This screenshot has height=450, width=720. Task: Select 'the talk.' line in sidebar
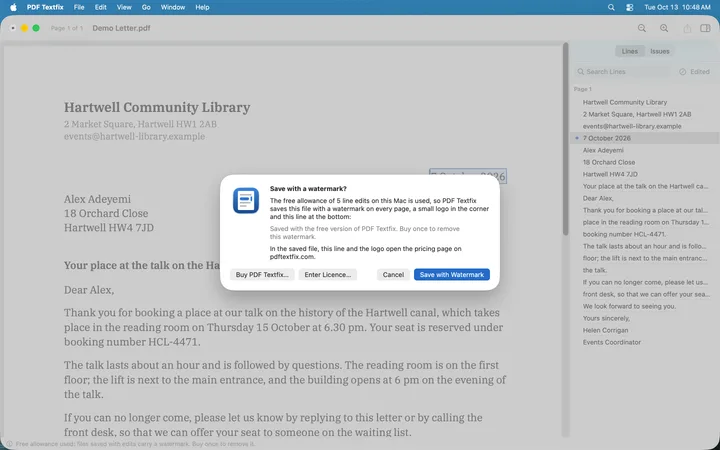[x=645, y=270]
